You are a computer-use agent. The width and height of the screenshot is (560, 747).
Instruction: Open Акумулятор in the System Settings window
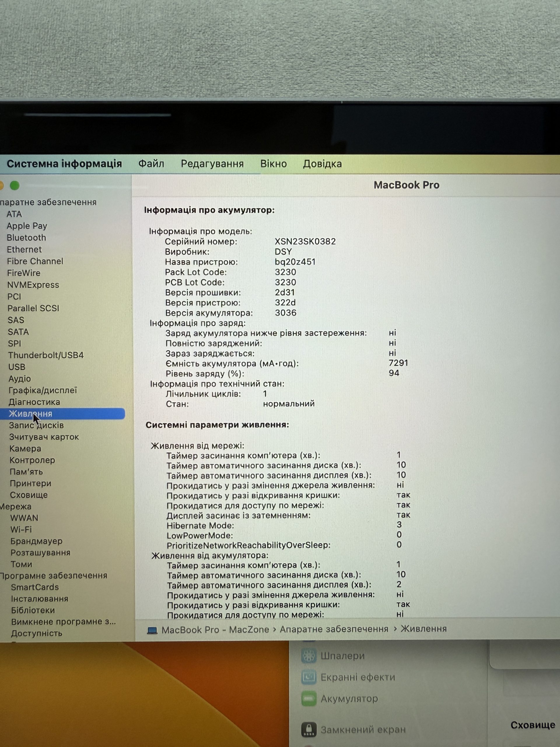pos(349,698)
